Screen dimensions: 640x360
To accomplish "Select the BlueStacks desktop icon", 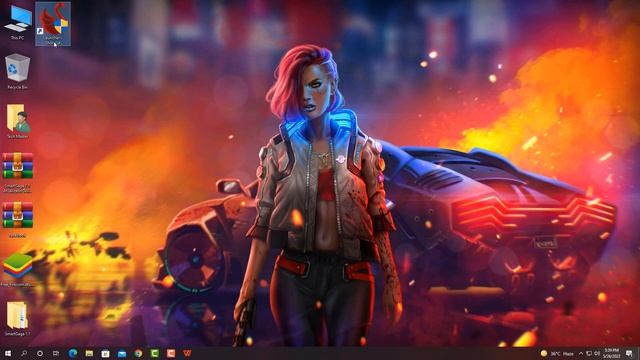I will 18,269.
